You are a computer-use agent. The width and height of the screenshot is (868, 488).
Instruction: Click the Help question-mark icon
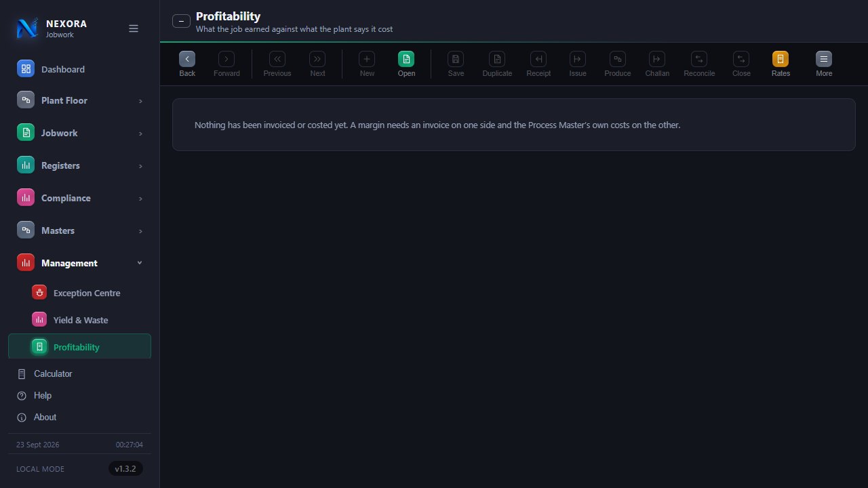pyautogui.click(x=22, y=395)
